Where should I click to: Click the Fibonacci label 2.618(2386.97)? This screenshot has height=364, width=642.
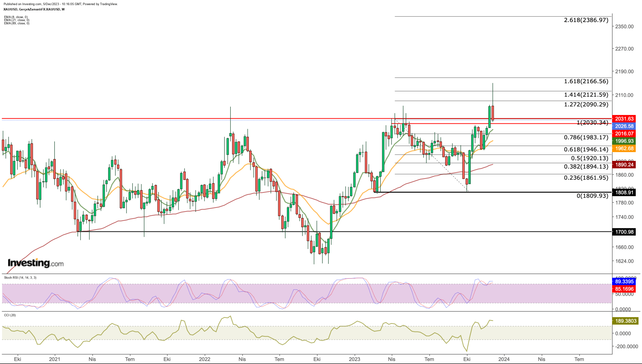(586, 20)
